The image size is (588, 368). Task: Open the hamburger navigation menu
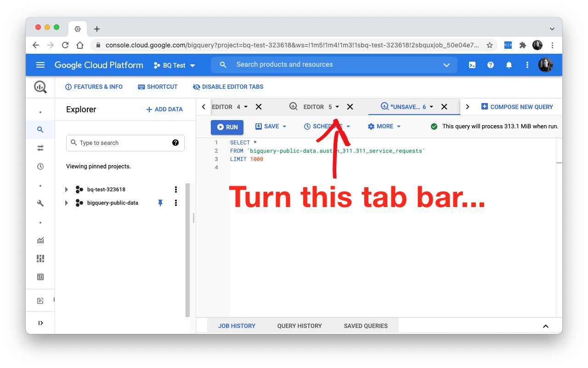coord(40,65)
